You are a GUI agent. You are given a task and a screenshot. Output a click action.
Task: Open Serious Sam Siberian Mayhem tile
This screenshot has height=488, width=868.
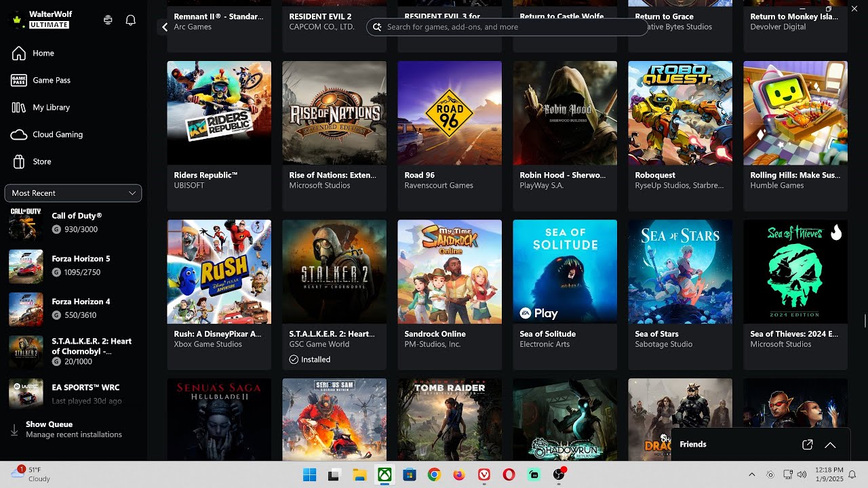coord(334,420)
